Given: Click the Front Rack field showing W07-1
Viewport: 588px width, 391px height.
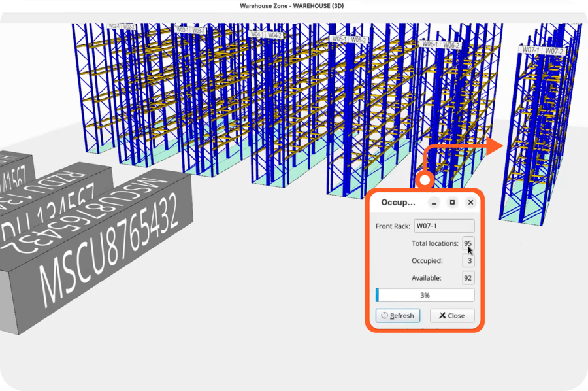Looking at the screenshot, I should [x=444, y=226].
